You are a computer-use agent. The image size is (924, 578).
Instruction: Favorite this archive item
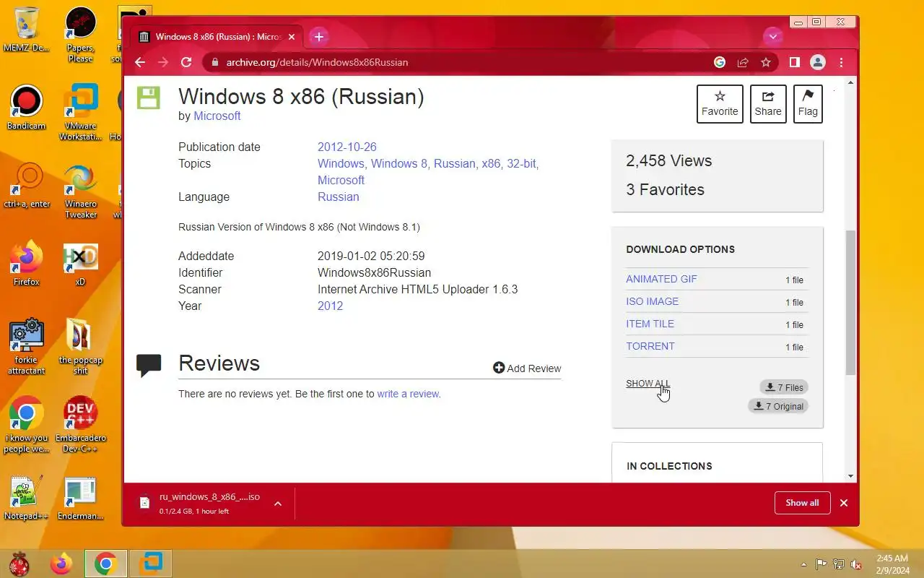[x=720, y=104]
